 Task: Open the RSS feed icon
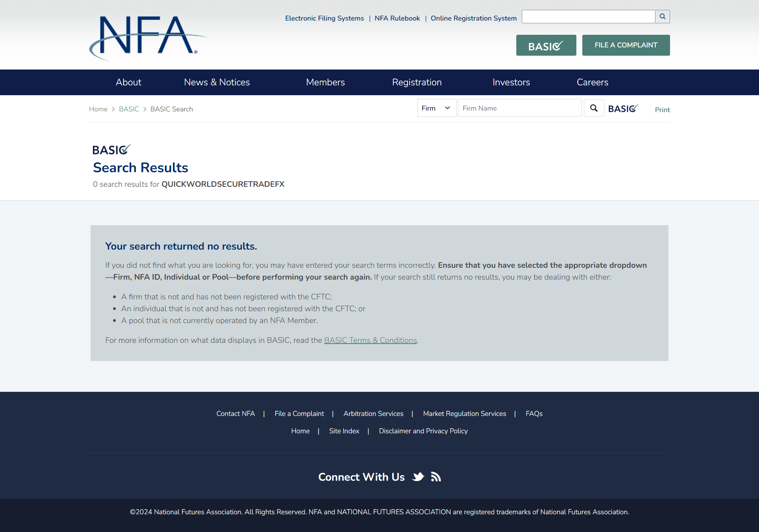point(436,477)
